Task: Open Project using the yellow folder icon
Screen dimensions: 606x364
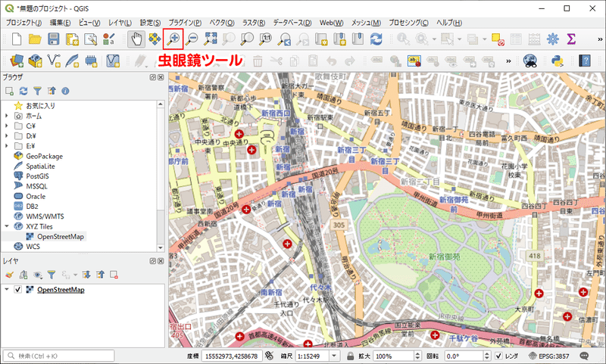Action: (x=35, y=39)
